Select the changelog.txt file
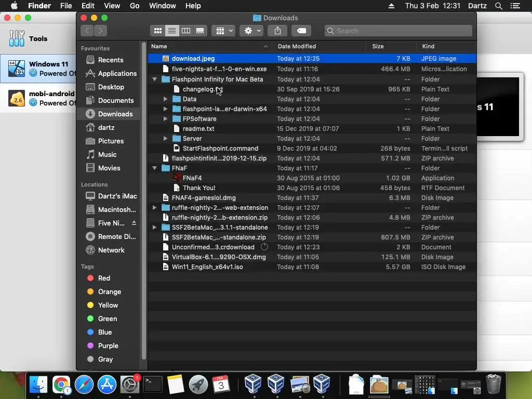 click(312, 89)
